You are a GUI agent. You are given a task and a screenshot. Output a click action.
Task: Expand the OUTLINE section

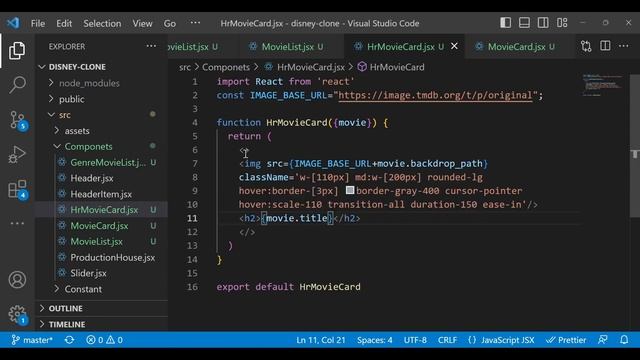pyautogui.click(x=101, y=309)
